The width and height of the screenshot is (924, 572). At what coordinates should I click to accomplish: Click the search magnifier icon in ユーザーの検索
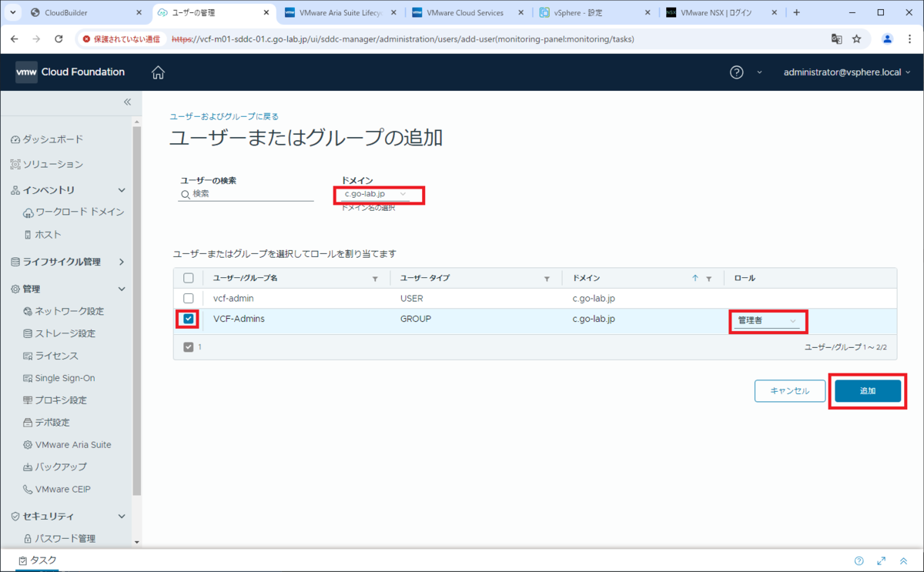tap(185, 195)
